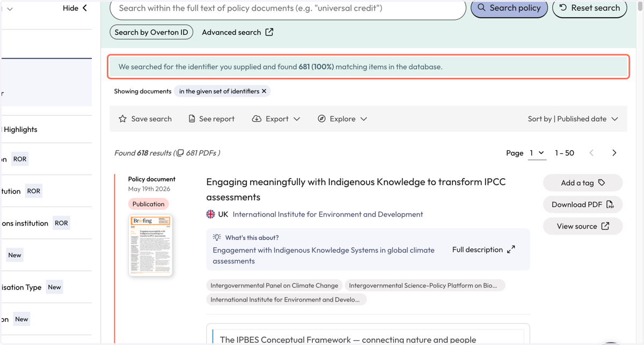644x345 pixels.
Task: Expand the Full description
Action: pos(484,249)
